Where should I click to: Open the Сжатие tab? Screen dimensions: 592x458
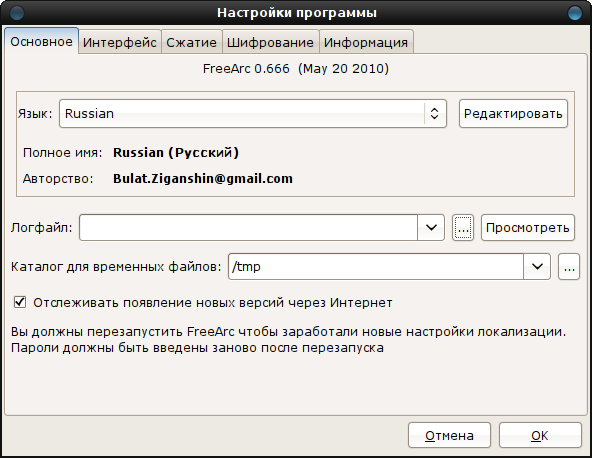tap(191, 42)
